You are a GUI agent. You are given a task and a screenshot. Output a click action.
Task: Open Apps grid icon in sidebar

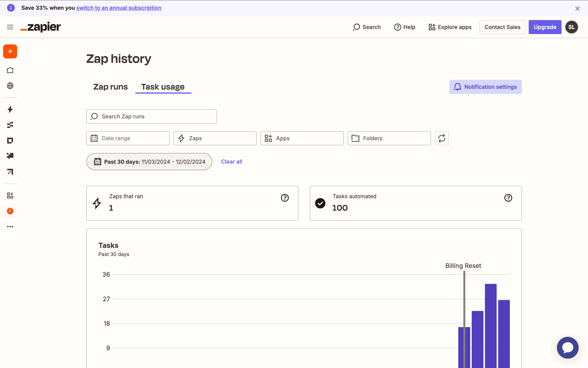[10, 195]
